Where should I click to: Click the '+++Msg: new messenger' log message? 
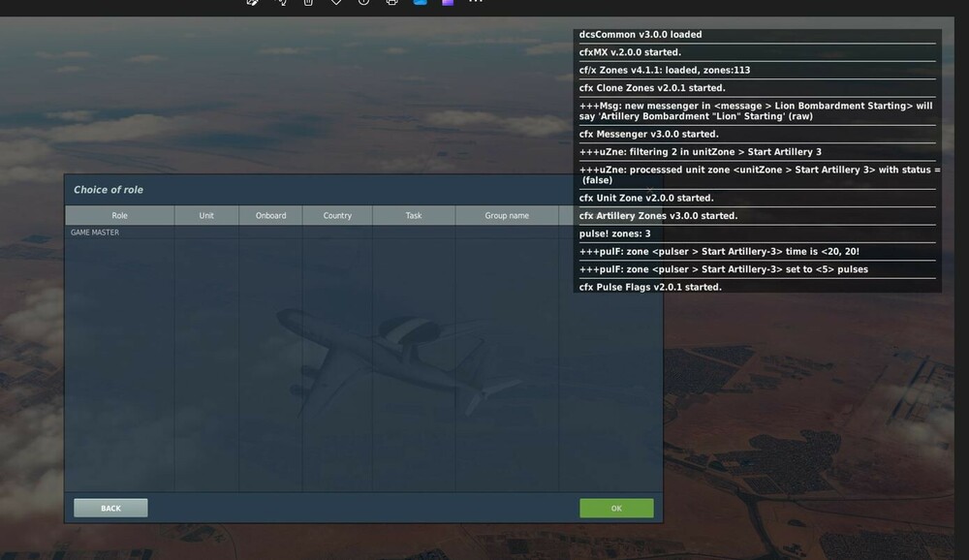click(x=756, y=110)
